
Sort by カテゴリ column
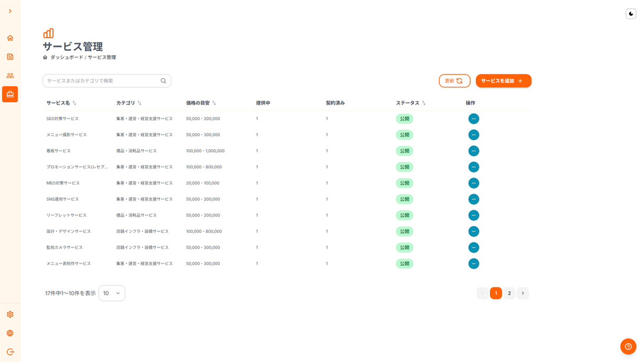pos(139,103)
